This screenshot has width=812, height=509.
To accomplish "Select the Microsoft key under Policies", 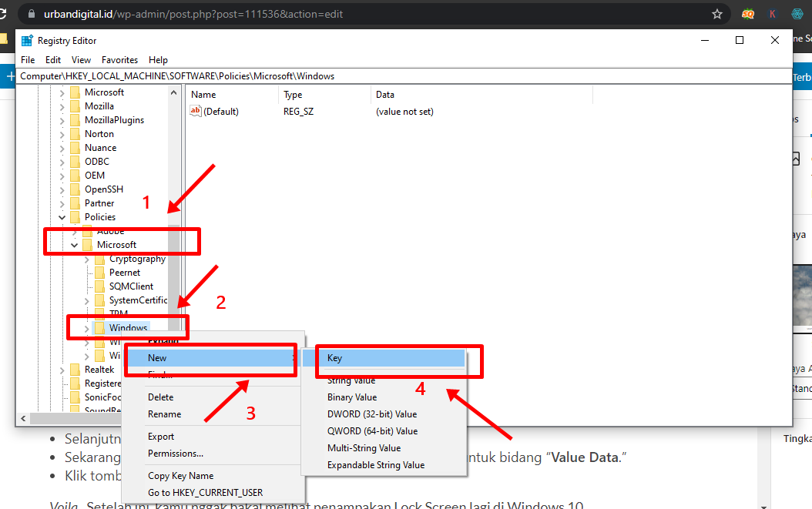I will pos(116,245).
